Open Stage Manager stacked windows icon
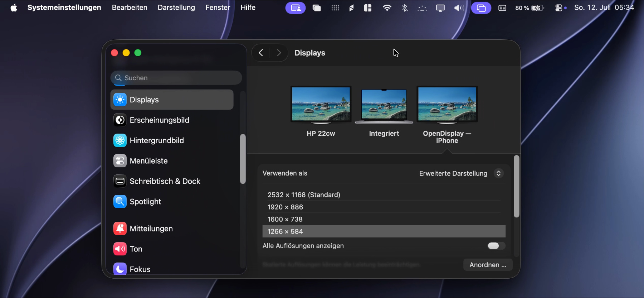This screenshot has height=298, width=644. pos(317,8)
